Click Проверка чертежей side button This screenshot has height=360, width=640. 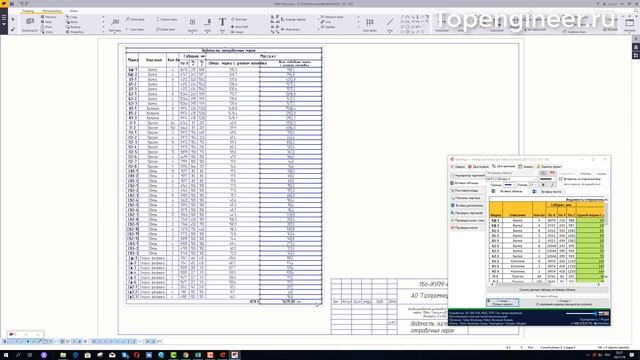467,213
